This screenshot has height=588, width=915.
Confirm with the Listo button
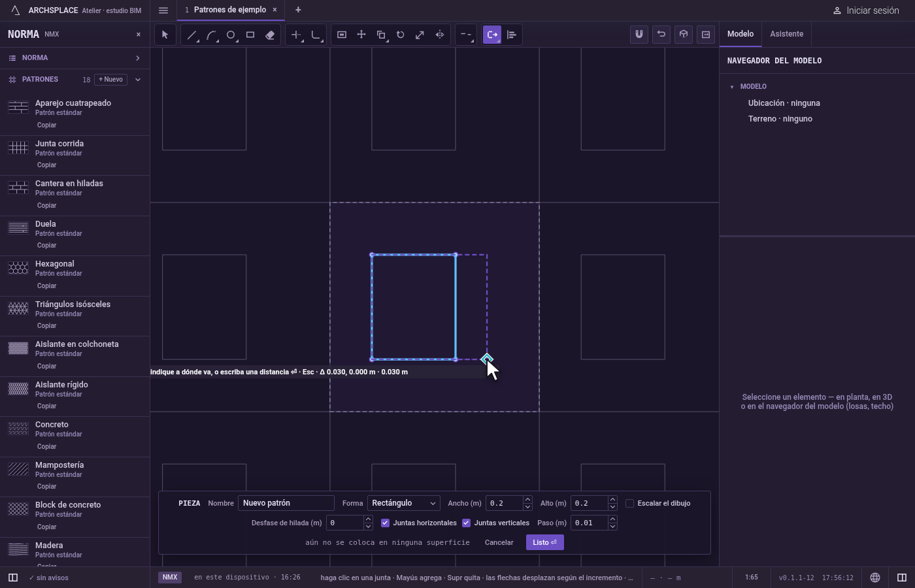[544, 542]
